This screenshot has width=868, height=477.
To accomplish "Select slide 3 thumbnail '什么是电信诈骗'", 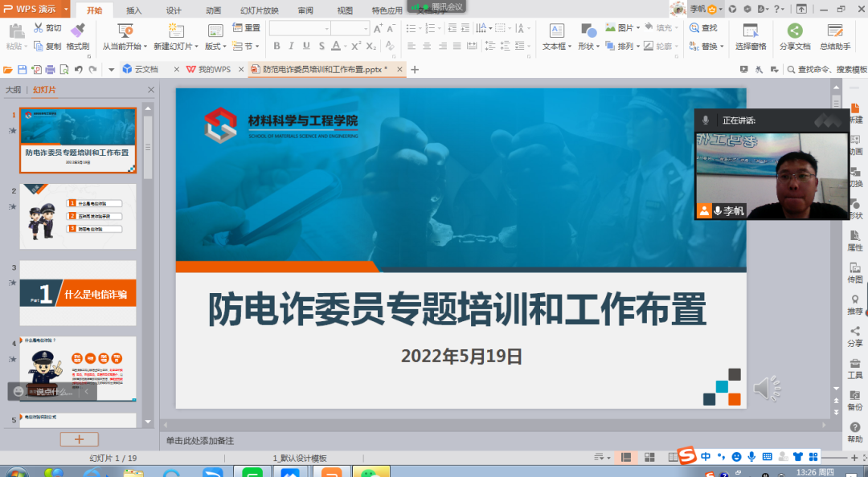I will click(78, 293).
